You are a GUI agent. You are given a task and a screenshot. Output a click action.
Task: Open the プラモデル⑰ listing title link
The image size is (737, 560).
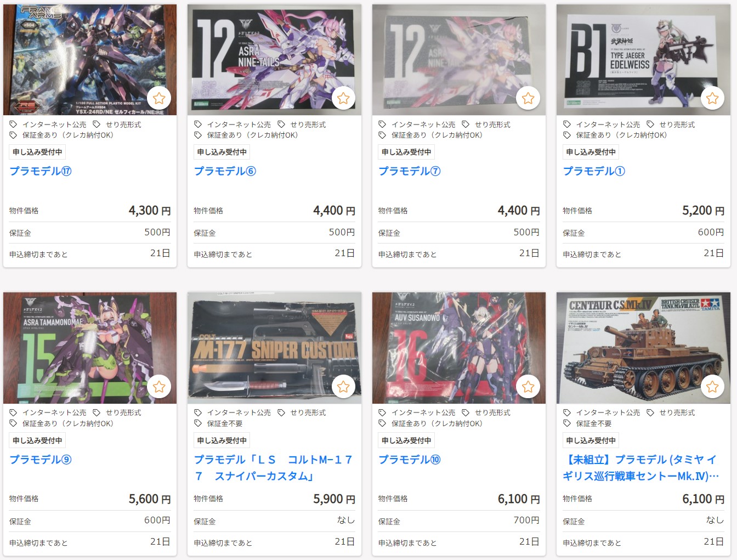click(41, 171)
